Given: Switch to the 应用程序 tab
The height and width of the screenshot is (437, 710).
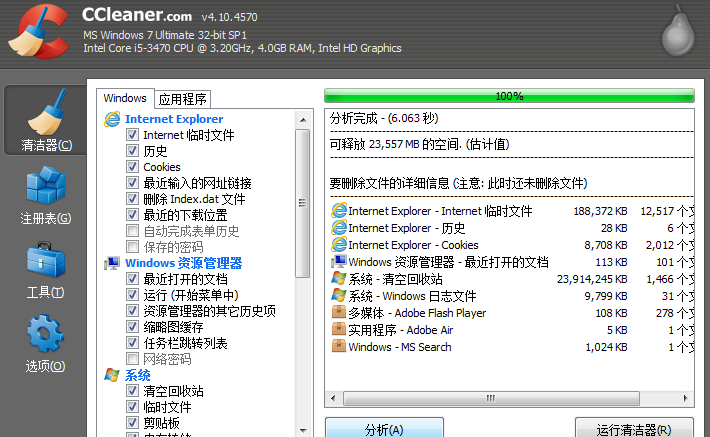Looking at the screenshot, I should (x=182, y=99).
